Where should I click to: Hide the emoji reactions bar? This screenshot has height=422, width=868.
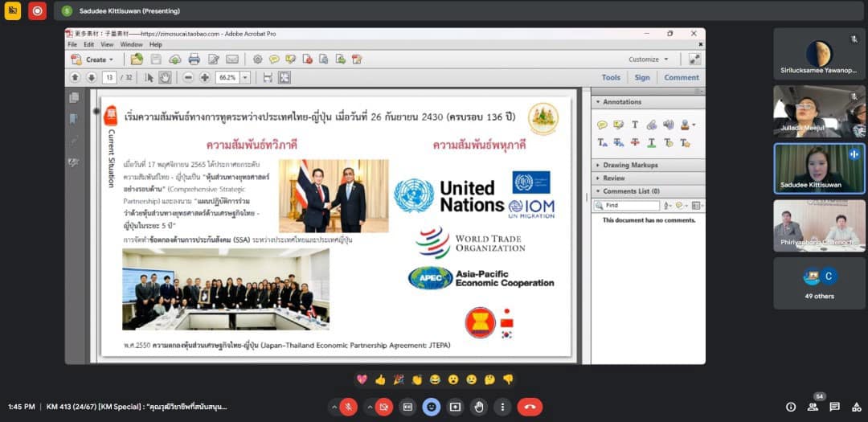coord(432,407)
